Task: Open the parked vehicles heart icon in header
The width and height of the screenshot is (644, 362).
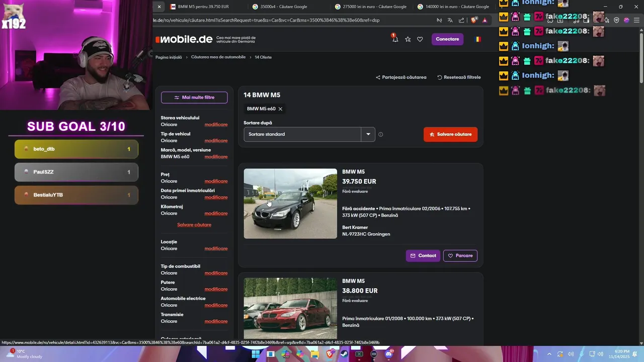Action: coord(420,39)
